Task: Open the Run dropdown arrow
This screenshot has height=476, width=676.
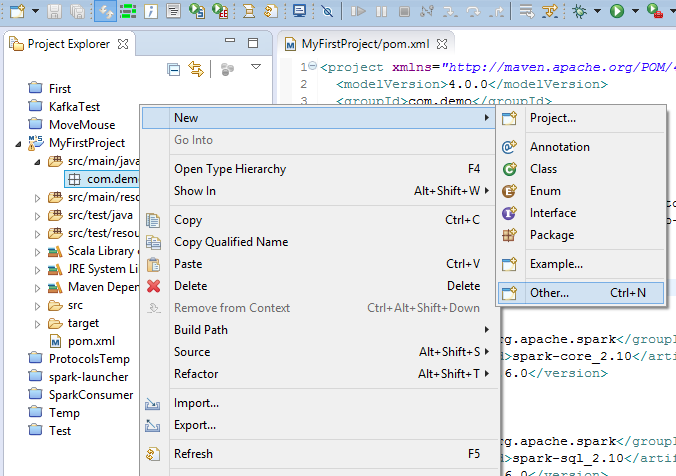Action: coord(635,11)
